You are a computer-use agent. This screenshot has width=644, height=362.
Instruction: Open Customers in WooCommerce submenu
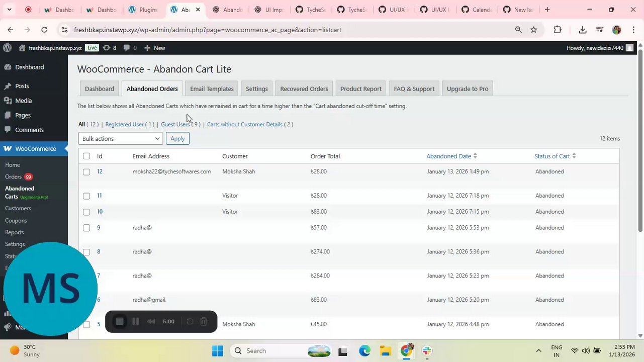click(18, 208)
